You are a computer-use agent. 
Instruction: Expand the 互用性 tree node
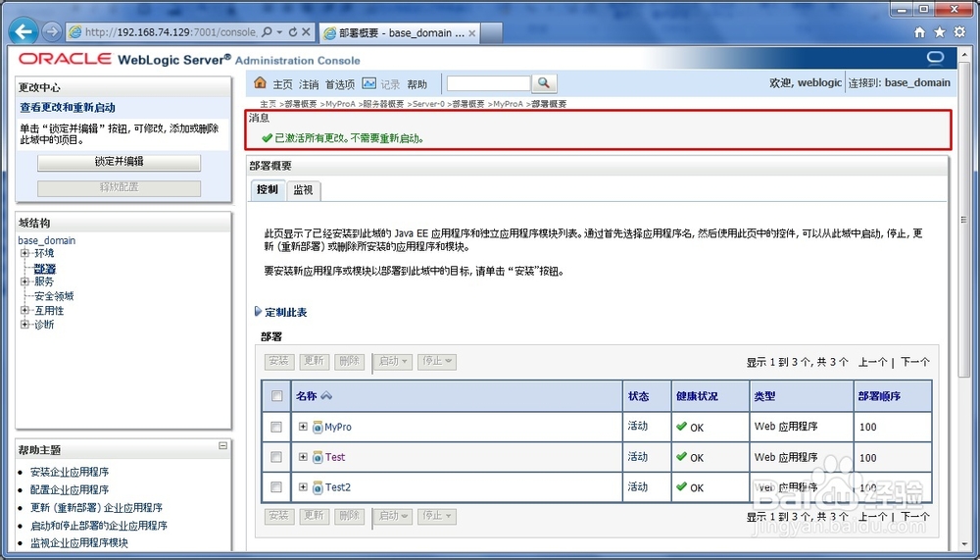[25, 310]
